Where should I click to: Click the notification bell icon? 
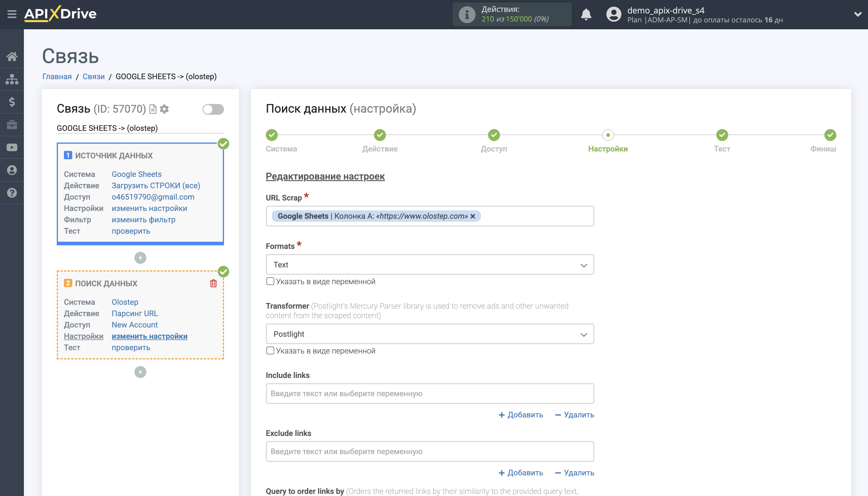point(586,14)
